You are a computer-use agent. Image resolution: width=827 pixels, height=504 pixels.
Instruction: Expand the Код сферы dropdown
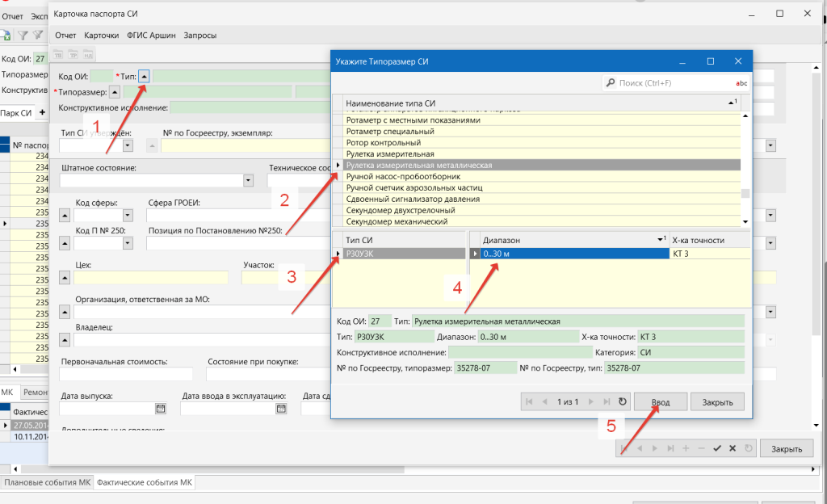point(128,215)
